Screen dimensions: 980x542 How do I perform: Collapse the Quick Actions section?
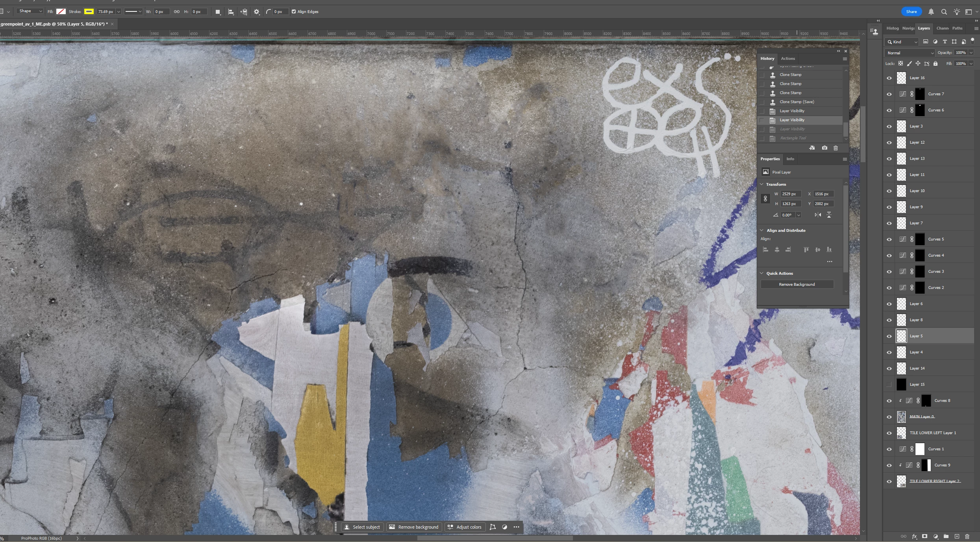click(762, 273)
